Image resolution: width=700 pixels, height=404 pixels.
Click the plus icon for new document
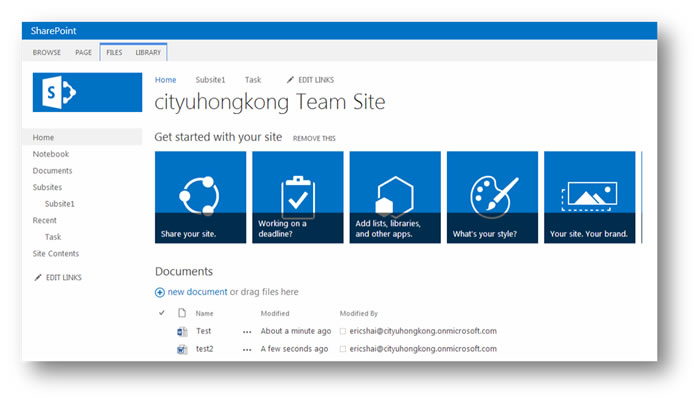[160, 292]
